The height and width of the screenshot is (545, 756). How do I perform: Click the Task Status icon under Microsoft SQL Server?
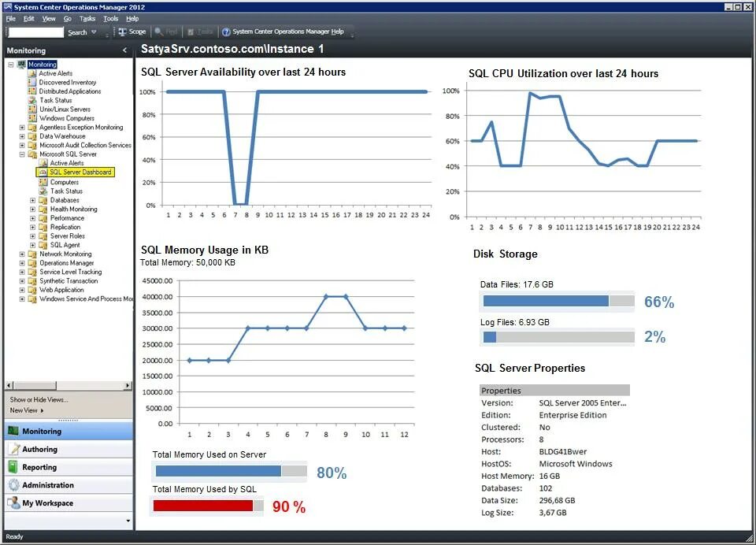(x=44, y=191)
